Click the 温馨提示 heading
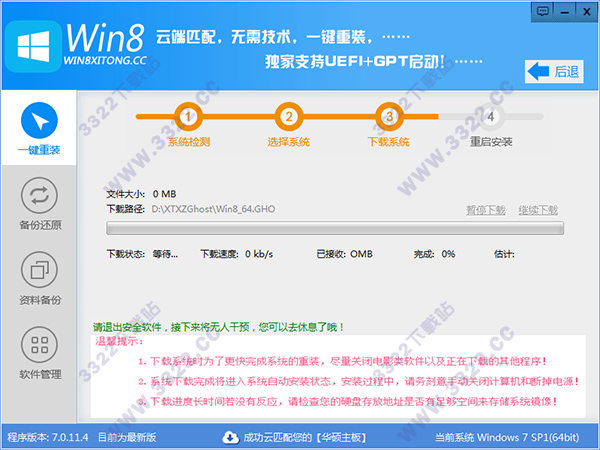The height and width of the screenshot is (450, 600). pos(119,341)
